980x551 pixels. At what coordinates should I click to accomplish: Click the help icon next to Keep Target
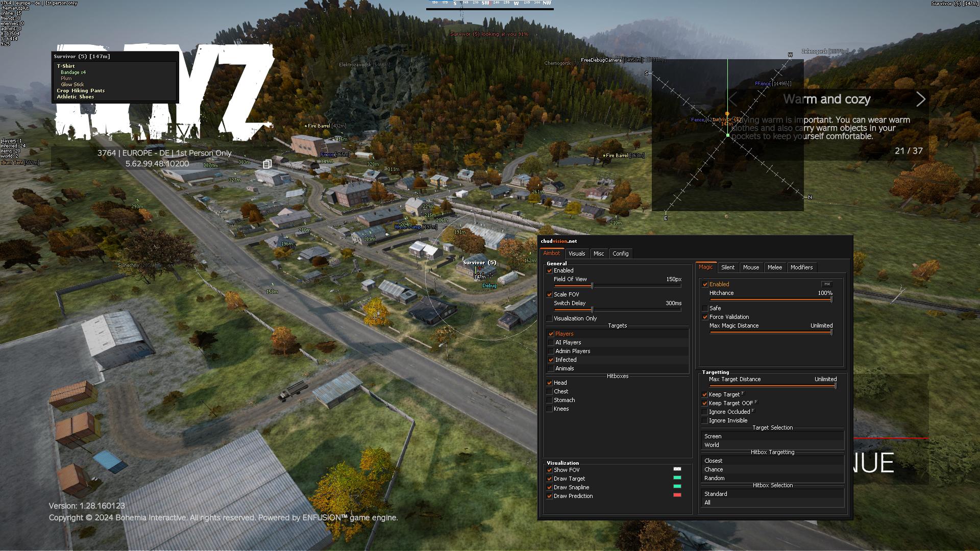[x=743, y=393]
